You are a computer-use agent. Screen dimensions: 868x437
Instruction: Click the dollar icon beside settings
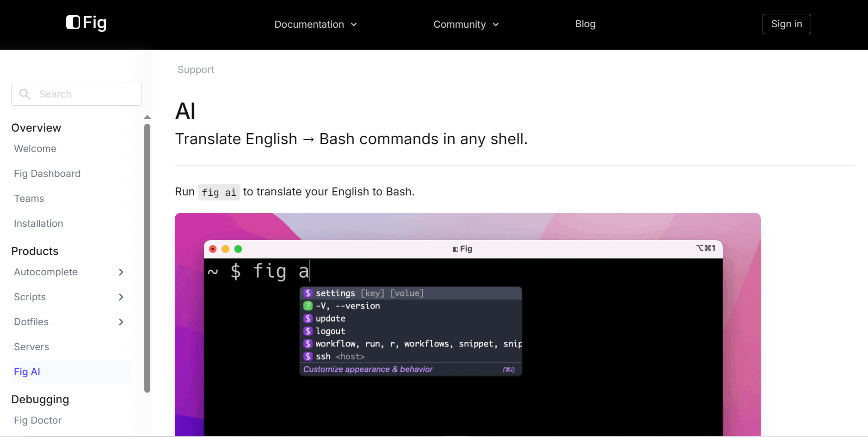point(308,293)
